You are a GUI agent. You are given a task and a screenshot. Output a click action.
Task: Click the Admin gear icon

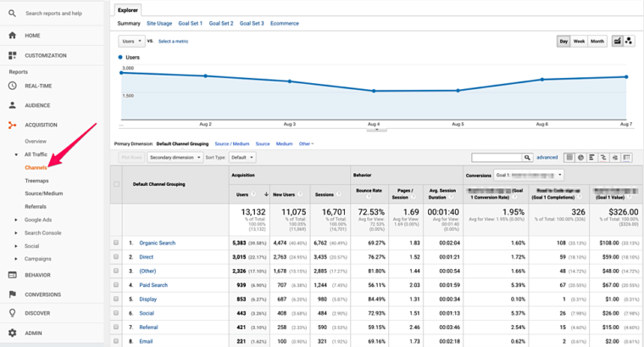[13, 333]
